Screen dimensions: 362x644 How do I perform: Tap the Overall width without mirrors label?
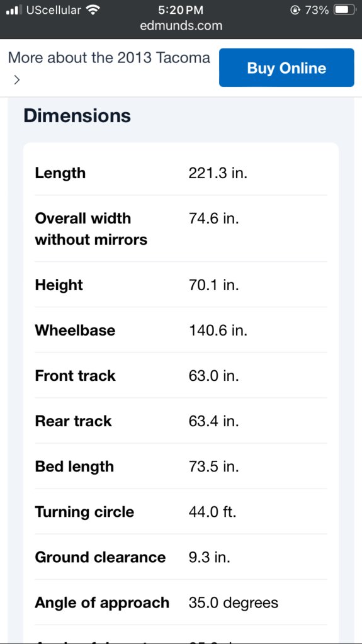tap(91, 229)
